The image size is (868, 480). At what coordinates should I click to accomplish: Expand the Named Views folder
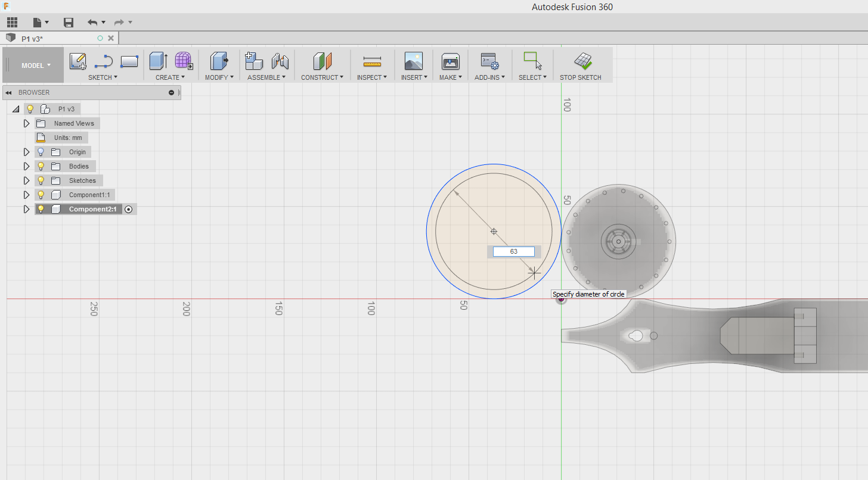26,123
